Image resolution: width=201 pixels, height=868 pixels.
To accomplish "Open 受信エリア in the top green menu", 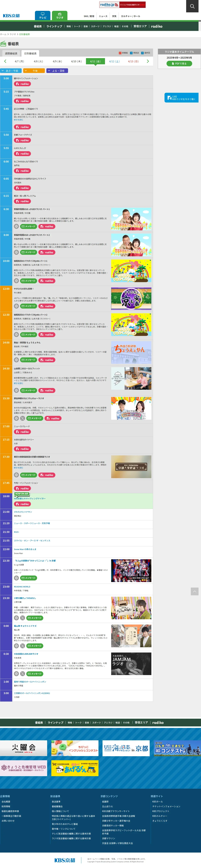I will click(x=140, y=26).
